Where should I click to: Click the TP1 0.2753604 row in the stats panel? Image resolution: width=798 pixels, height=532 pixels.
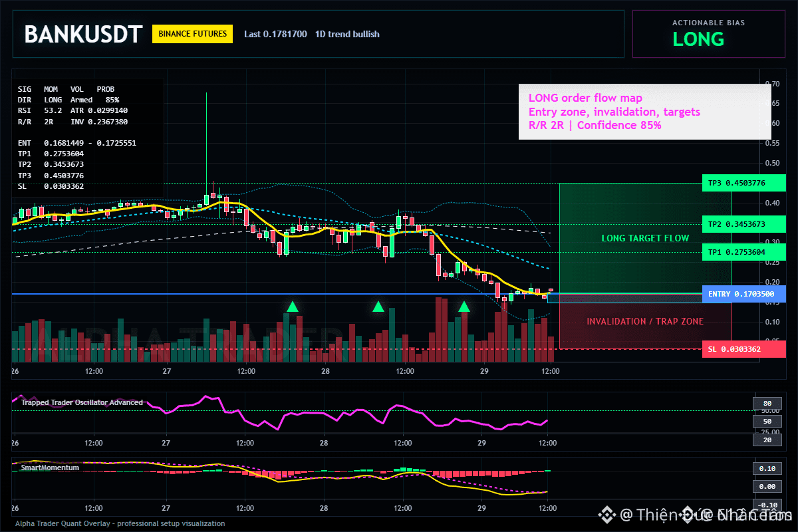pos(51,154)
